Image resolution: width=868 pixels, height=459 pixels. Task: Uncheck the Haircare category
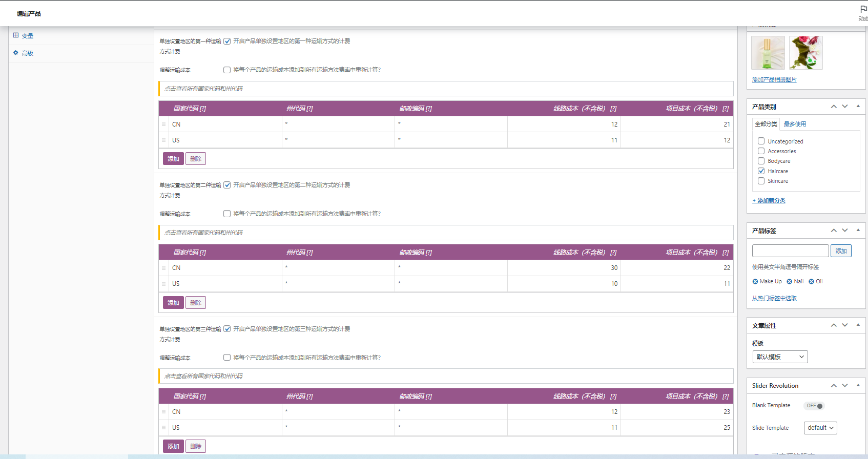[761, 171]
